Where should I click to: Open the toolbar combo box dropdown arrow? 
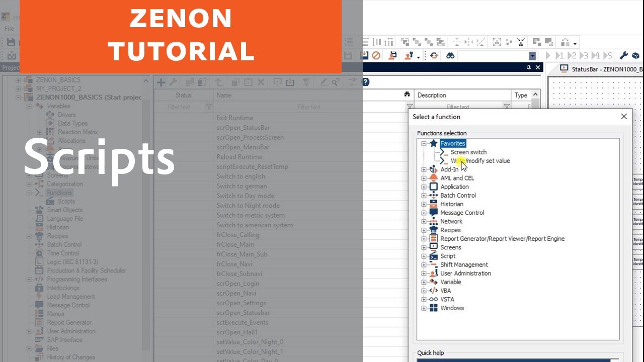[x=532, y=56]
